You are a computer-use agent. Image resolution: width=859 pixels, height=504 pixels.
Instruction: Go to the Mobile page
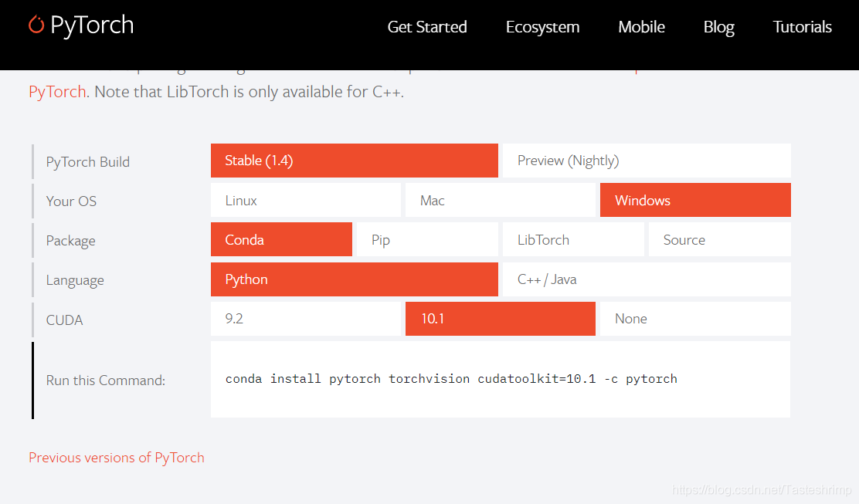[x=641, y=27]
